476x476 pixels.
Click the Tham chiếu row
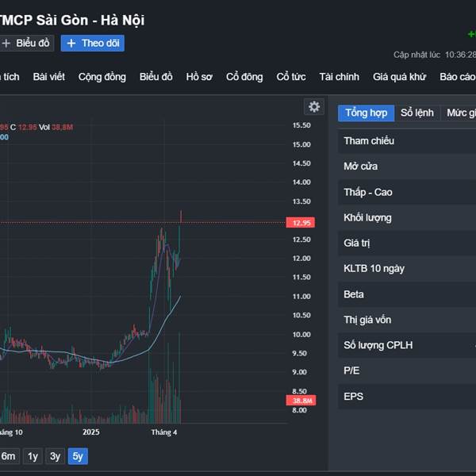click(x=407, y=141)
